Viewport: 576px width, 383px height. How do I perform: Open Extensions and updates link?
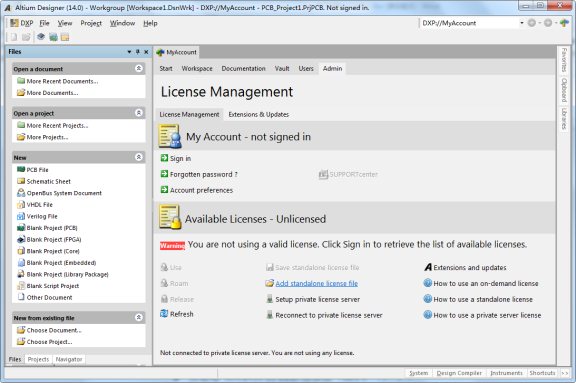465,267
